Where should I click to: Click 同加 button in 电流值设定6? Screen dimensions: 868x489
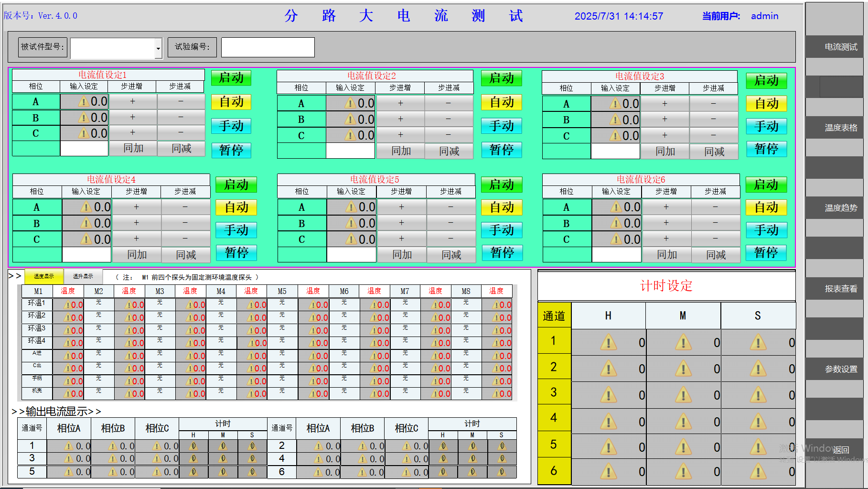pyautogui.click(x=666, y=255)
